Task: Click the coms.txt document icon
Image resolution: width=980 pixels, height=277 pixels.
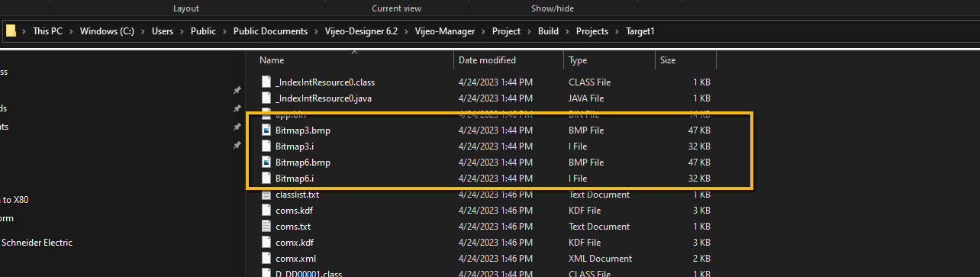Action: 266,227
